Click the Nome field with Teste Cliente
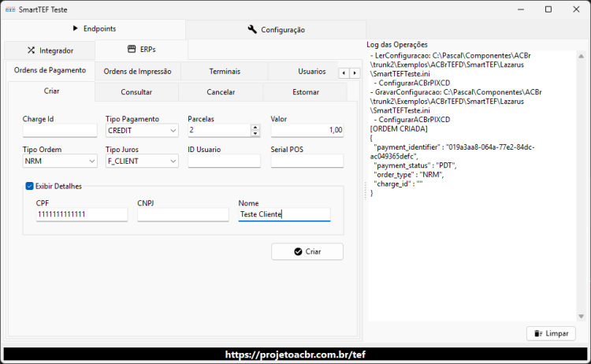The height and width of the screenshot is (364, 591). click(284, 214)
